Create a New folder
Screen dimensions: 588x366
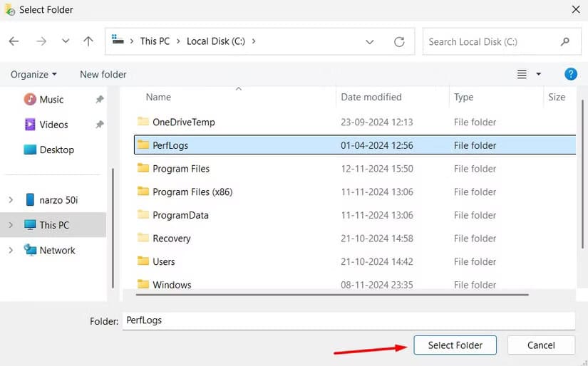tap(103, 75)
